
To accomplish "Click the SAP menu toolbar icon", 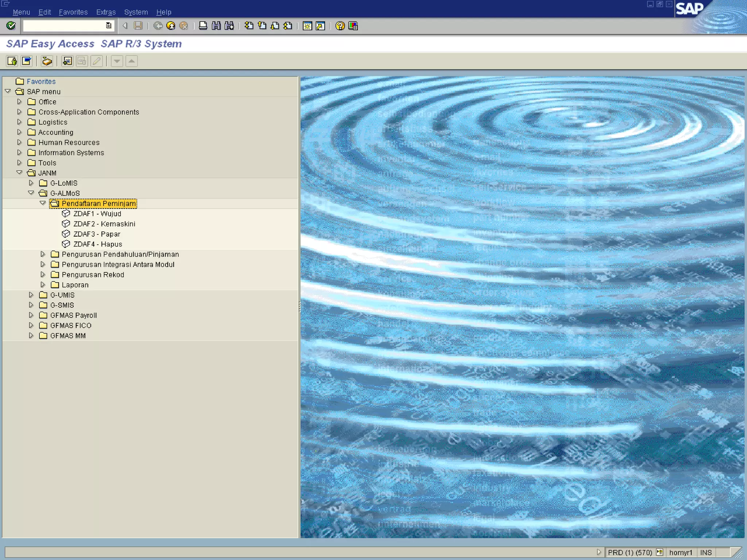I will pyautogui.click(x=27, y=61).
